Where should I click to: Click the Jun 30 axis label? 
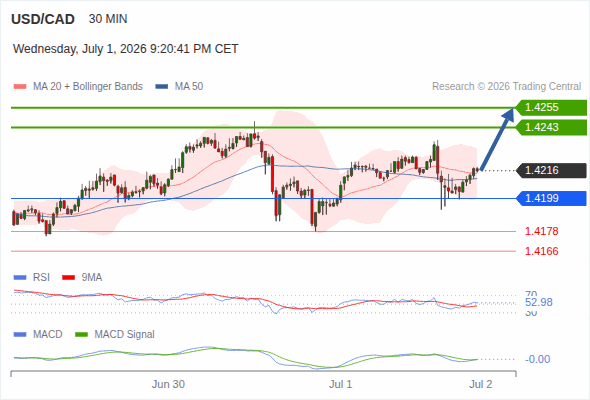click(168, 384)
